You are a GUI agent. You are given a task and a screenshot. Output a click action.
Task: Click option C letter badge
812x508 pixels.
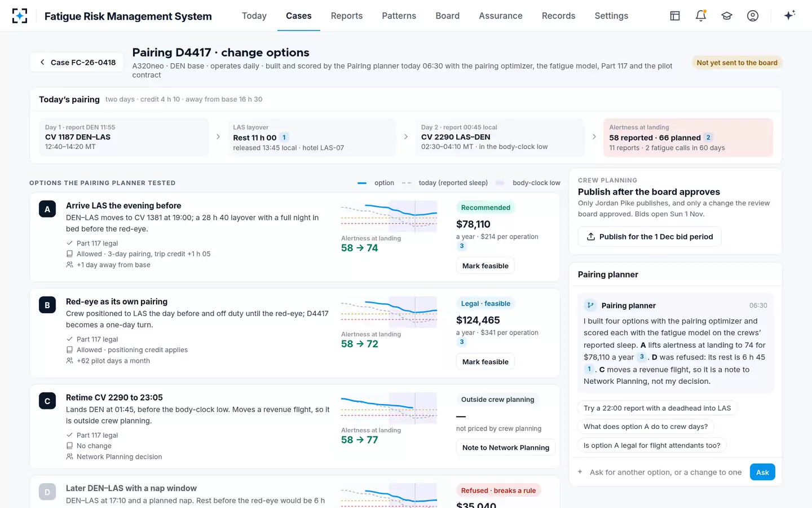tap(47, 401)
